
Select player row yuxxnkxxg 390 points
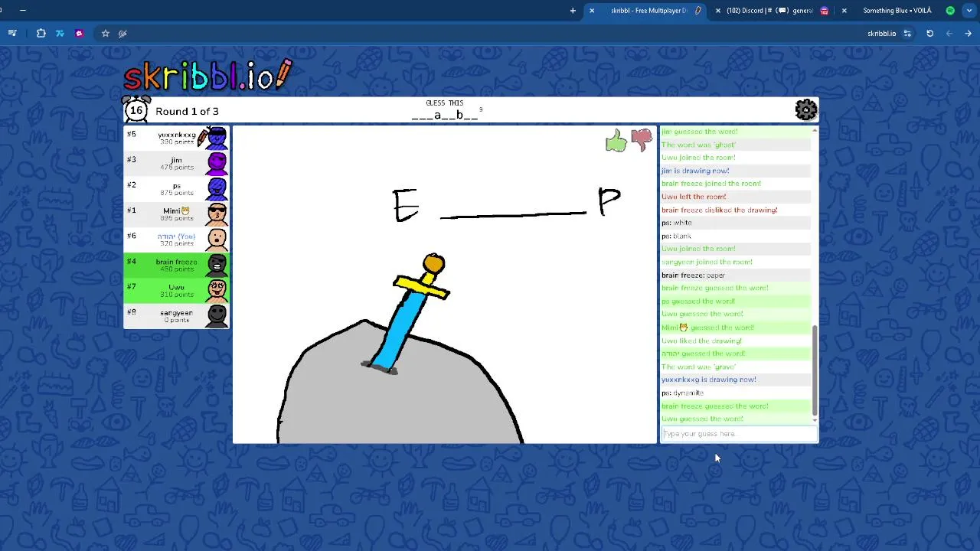(x=176, y=138)
